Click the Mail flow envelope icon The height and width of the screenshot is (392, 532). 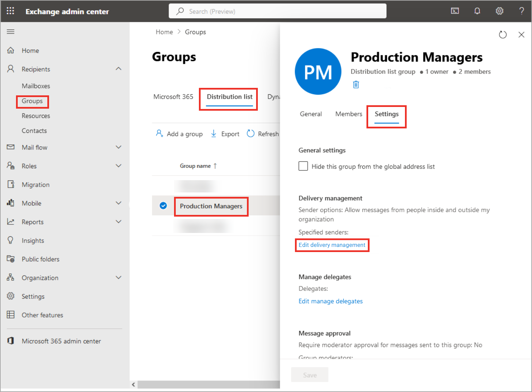click(11, 147)
